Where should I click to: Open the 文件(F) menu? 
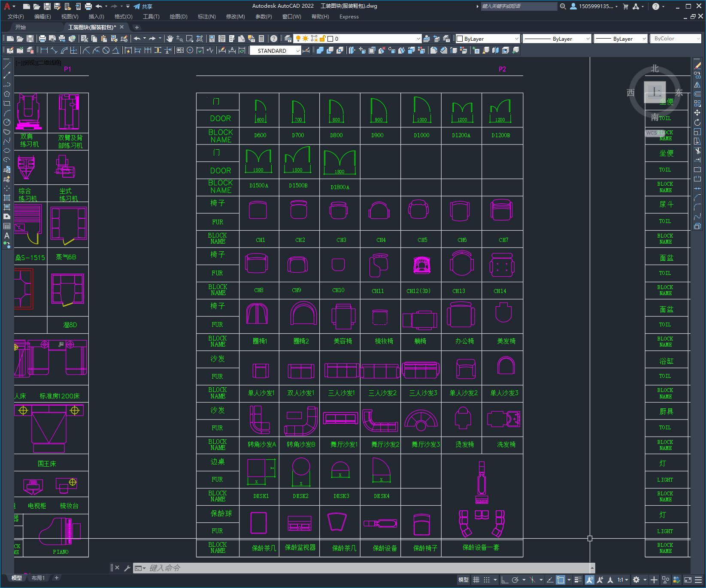point(16,17)
